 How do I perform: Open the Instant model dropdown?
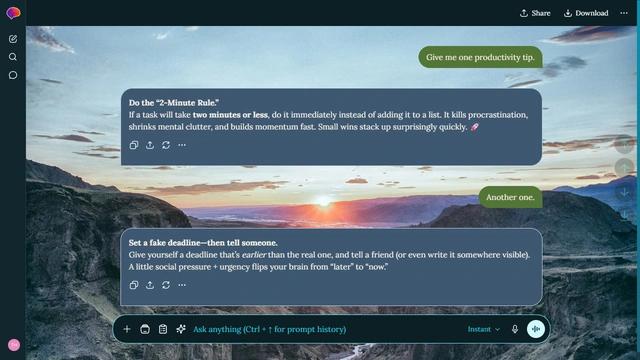click(x=484, y=329)
